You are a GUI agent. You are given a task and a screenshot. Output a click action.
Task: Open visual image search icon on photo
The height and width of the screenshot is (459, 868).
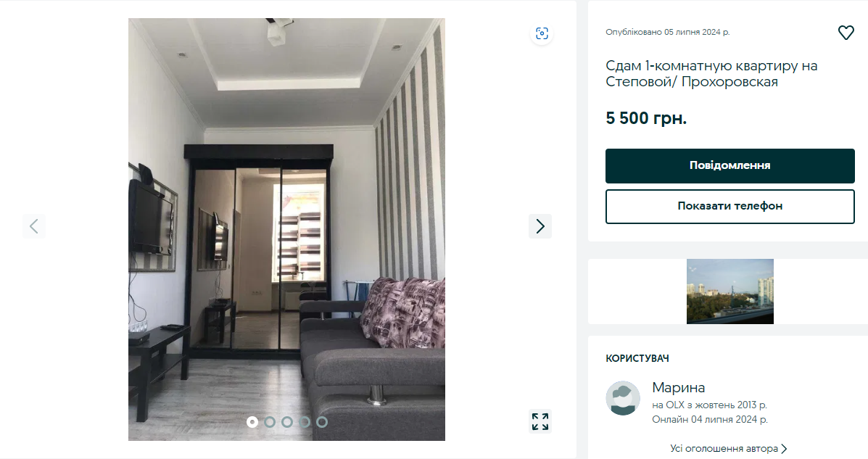coord(542,33)
